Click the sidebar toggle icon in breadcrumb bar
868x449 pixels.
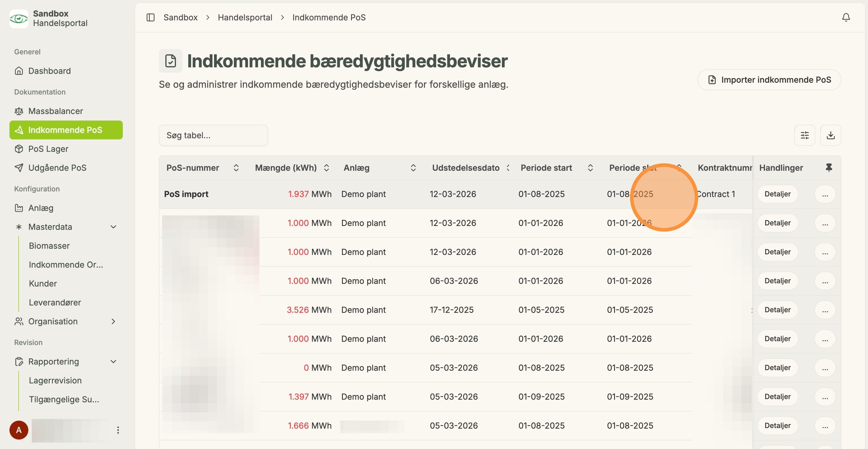[x=150, y=17]
